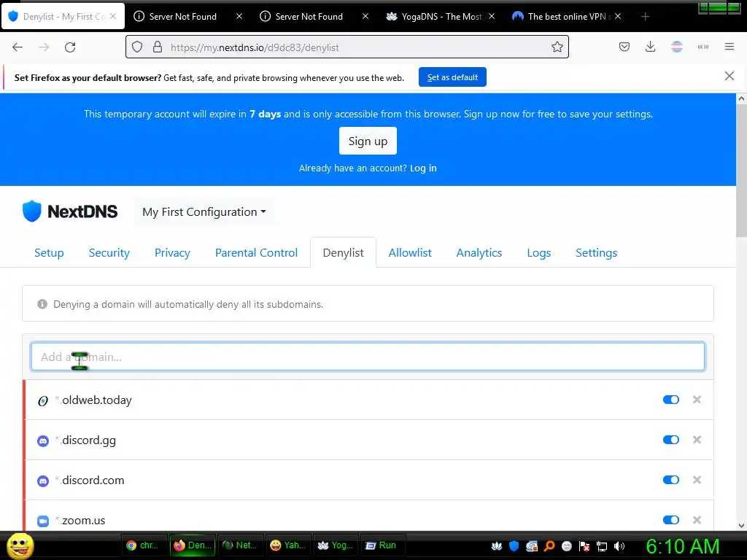The image size is (747, 560).
Task: Click the discord.gg domain text
Action: (x=88, y=440)
